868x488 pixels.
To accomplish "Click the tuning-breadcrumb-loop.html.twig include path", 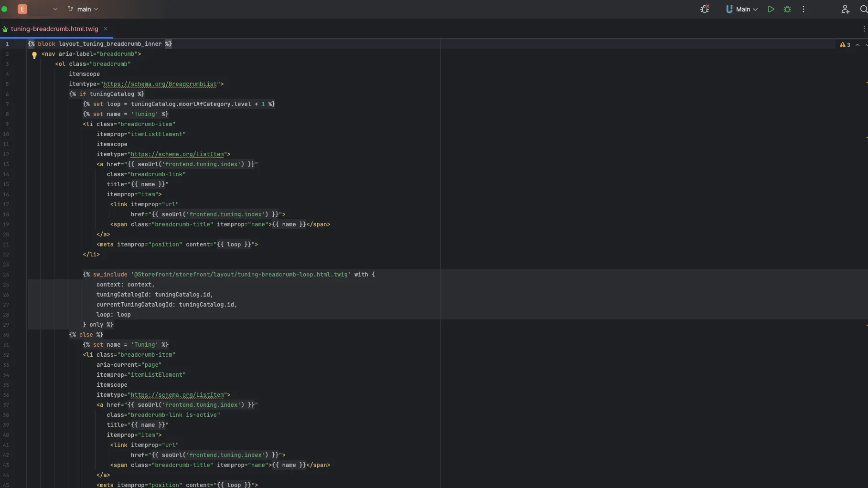I will point(241,275).
